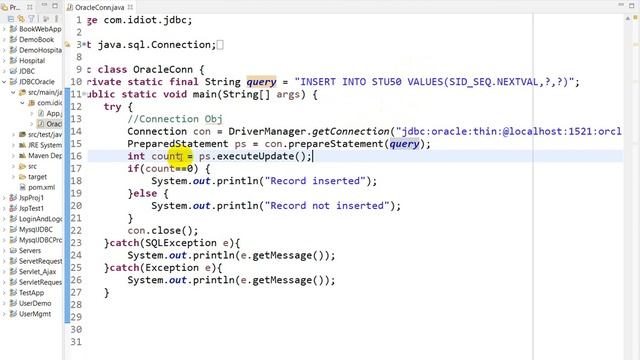Image resolution: width=640 pixels, height=360 pixels.
Task: Click the Collapse All icon in Project Explorer
Action: [x=11, y=19]
